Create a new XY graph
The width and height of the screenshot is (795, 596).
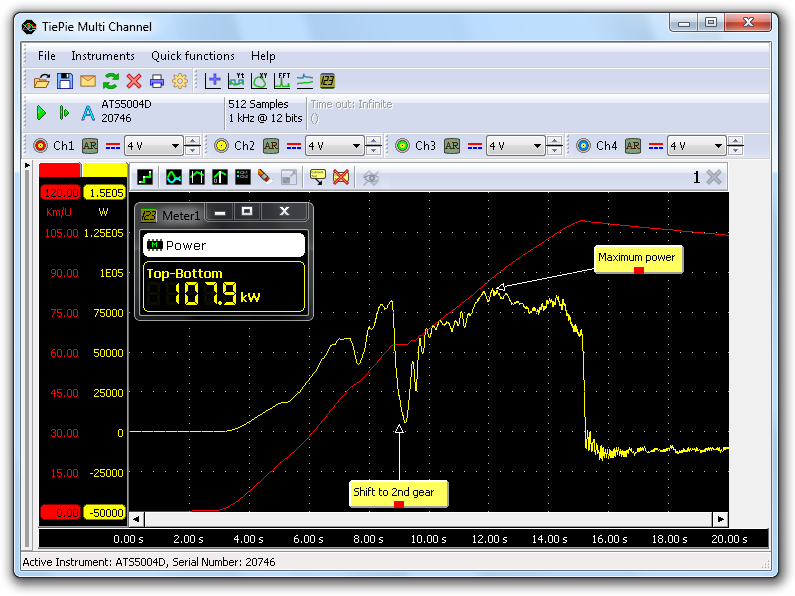259,81
